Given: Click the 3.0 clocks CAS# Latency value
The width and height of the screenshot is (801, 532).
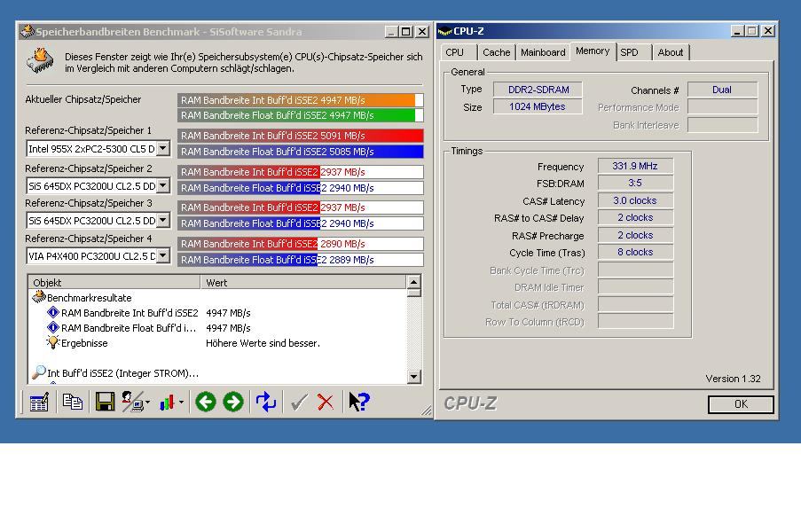Looking at the screenshot, I should pyautogui.click(x=635, y=200).
